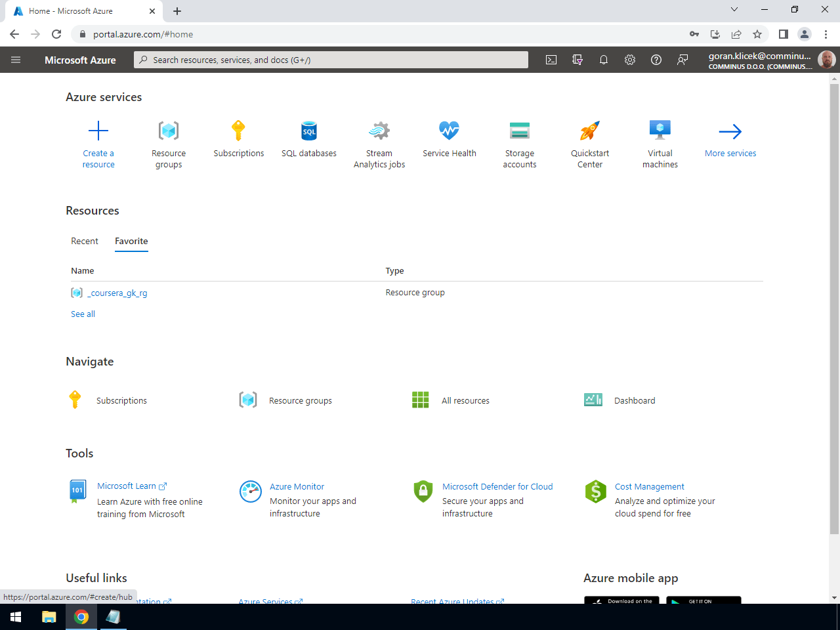The height and width of the screenshot is (630, 840).
Task: Expand the Chrome profile account menu
Action: pos(805,34)
